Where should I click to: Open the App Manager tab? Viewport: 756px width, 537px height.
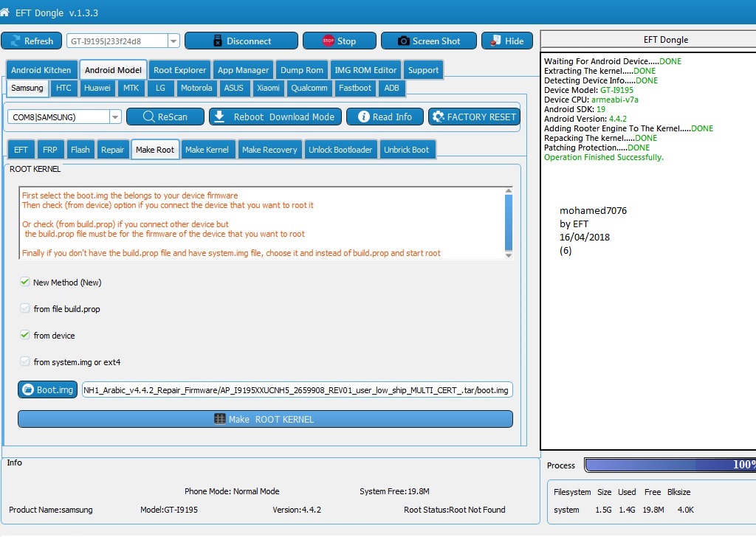coord(243,70)
